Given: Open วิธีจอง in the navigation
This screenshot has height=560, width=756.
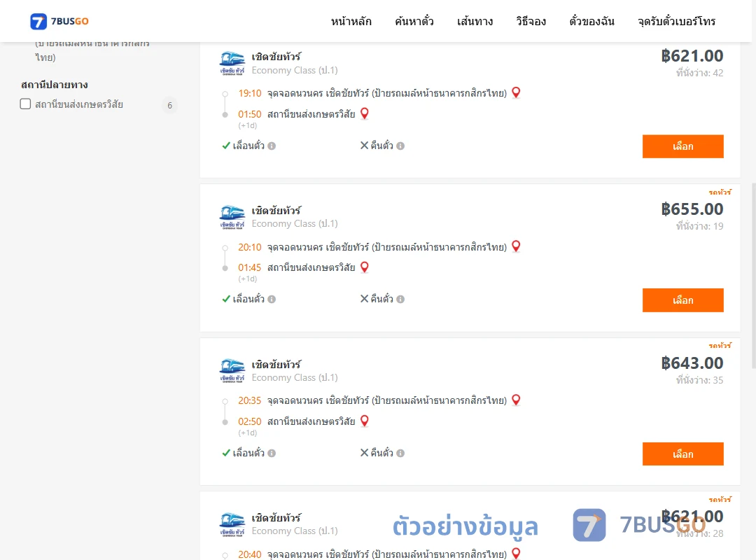Looking at the screenshot, I should tap(531, 21).
